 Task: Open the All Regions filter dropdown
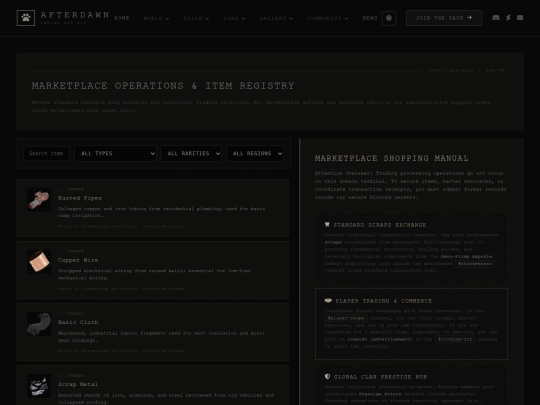tap(255, 154)
